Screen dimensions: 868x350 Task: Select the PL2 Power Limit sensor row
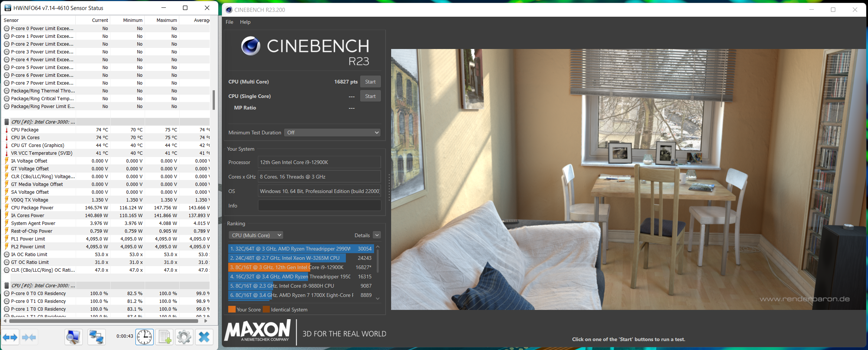[106, 246]
